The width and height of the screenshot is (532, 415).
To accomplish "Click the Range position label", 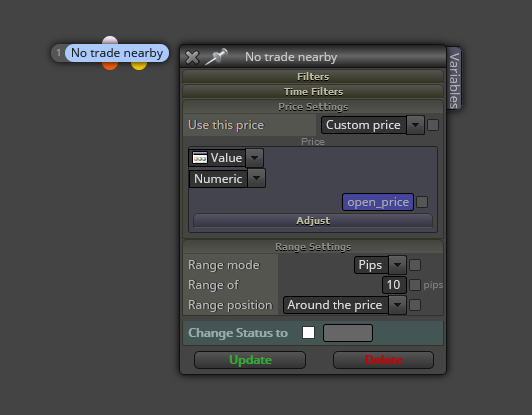I will (x=230, y=305).
